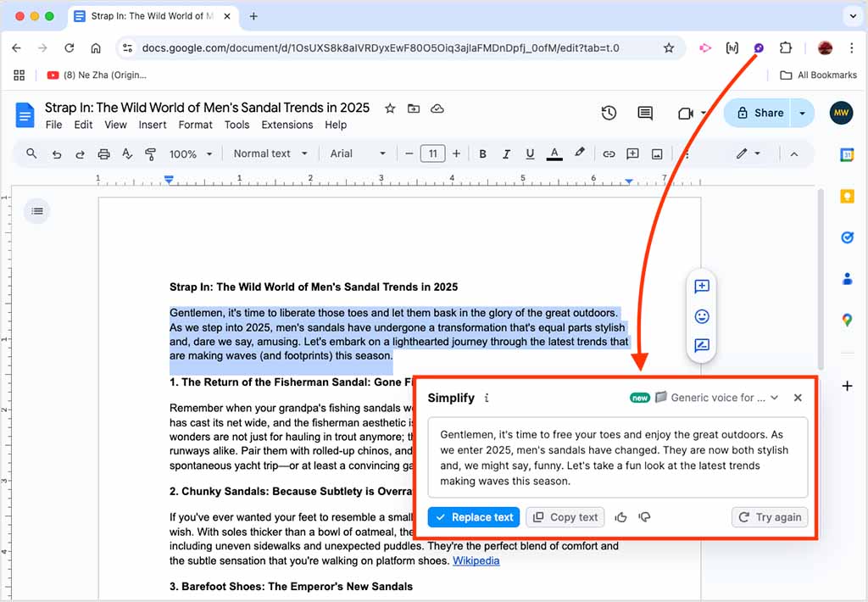Open the browser tab list chevron

(x=853, y=16)
